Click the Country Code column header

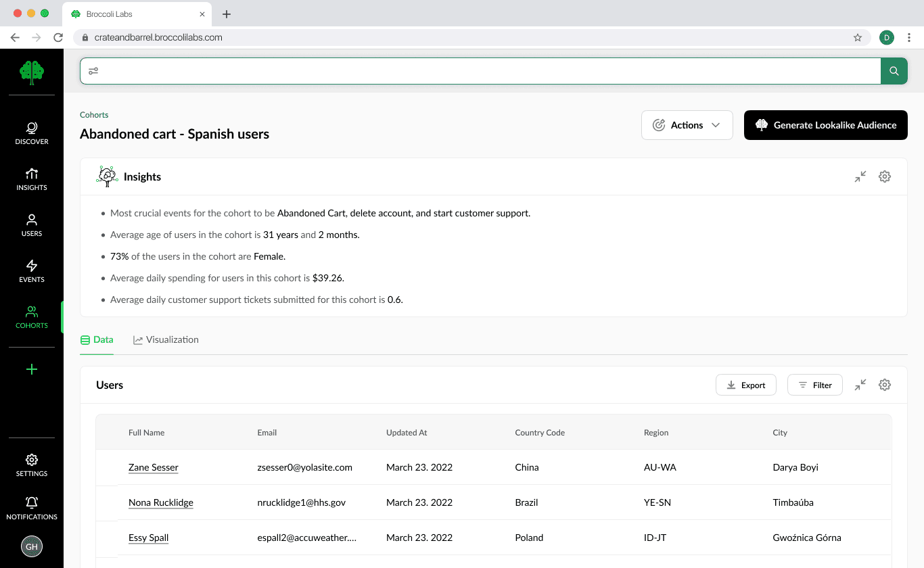tap(540, 433)
